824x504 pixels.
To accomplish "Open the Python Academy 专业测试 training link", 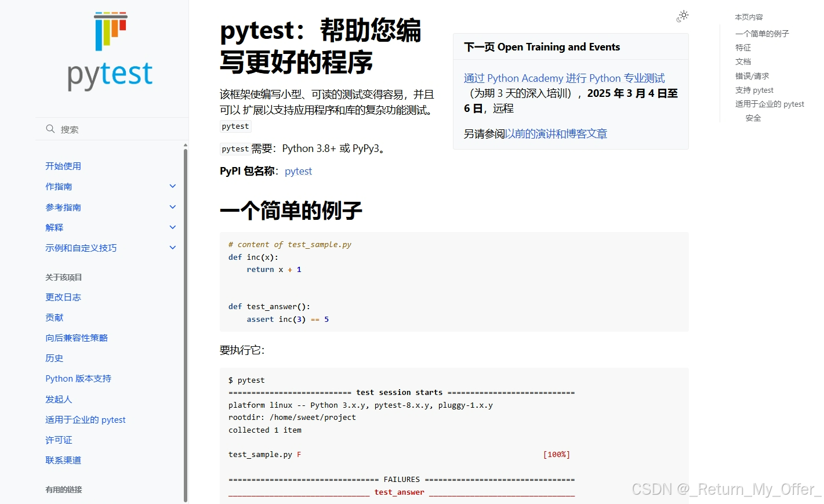I will point(564,78).
